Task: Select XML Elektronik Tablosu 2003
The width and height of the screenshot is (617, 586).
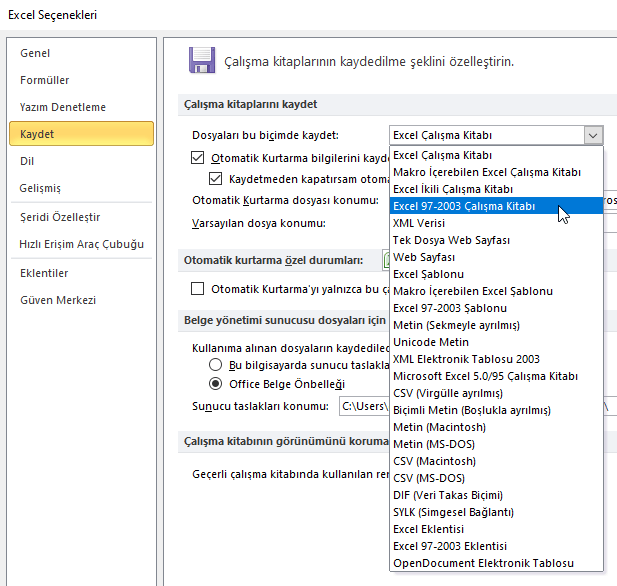Action: (x=496, y=359)
